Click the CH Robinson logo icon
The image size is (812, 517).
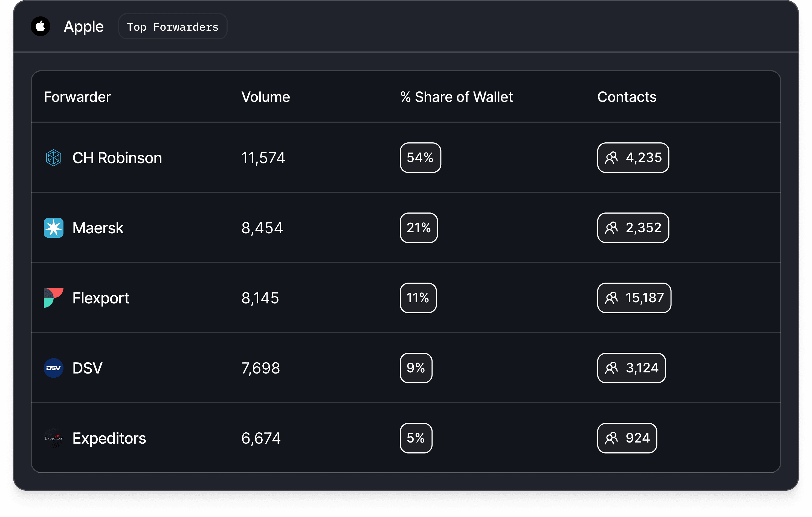pyautogui.click(x=53, y=158)
